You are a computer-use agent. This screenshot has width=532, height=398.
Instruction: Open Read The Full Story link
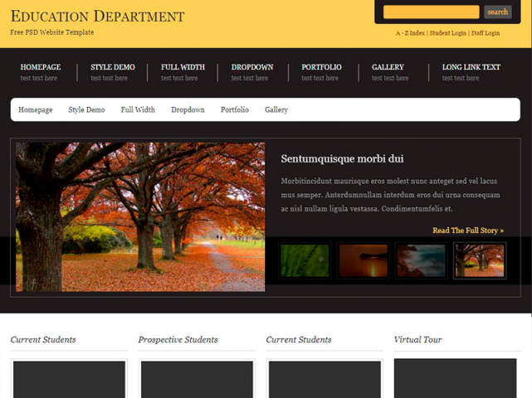coord(468,231)
